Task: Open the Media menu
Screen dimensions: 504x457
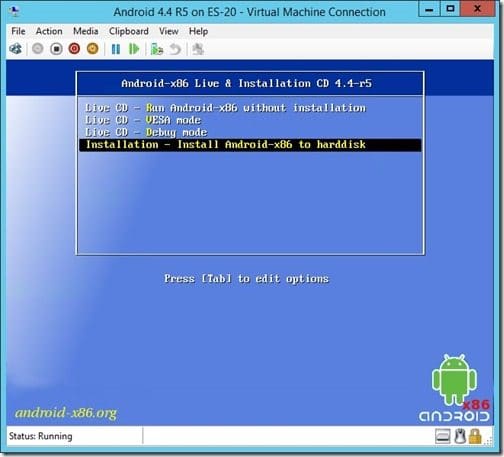Action: [86, 31]
